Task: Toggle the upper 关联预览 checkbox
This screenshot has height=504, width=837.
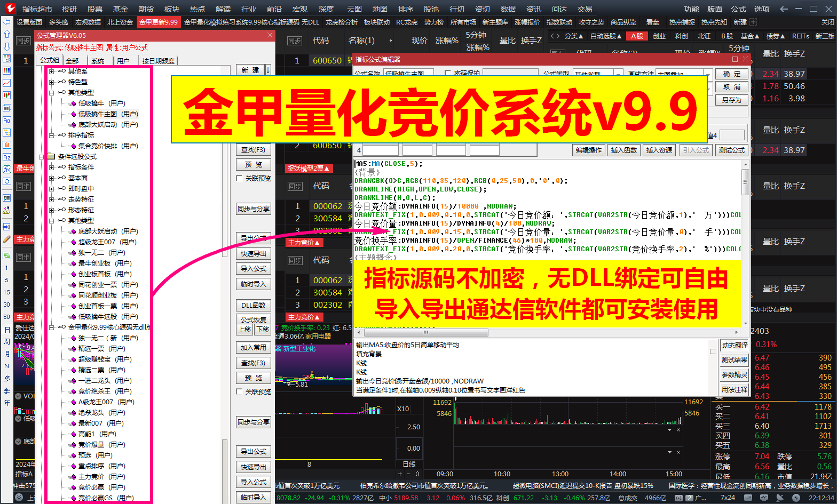Action: click(239, 178)
